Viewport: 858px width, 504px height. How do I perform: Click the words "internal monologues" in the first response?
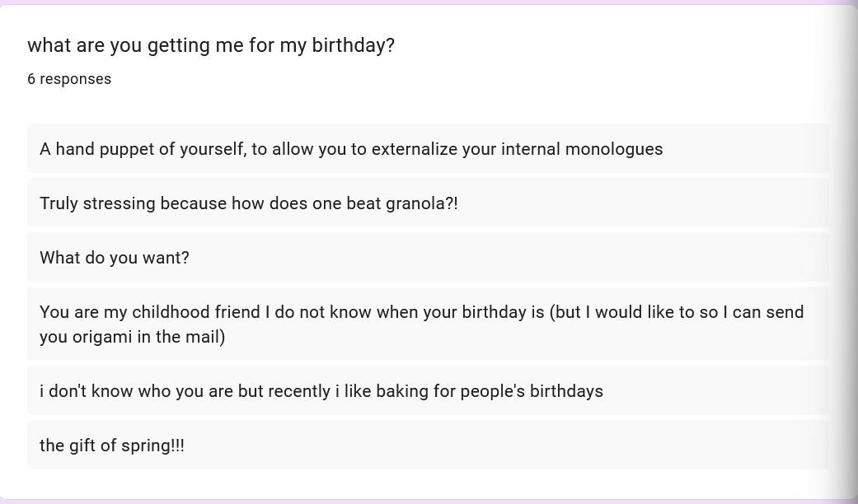coord(582,149)
